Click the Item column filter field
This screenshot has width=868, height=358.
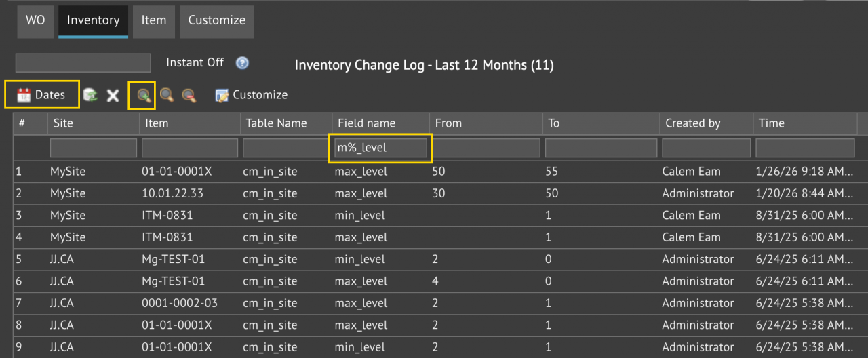point(190,148)
